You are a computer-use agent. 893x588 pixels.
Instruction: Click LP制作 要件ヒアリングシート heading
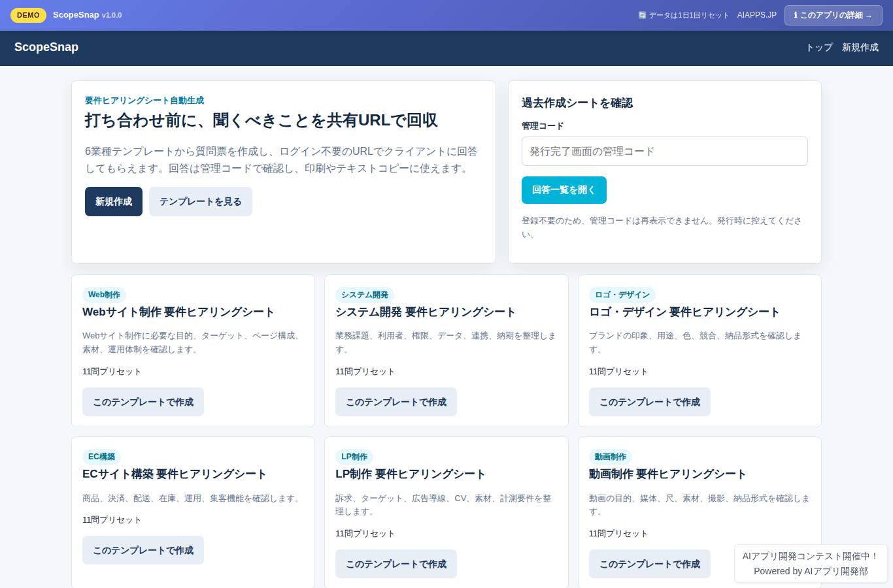pyautogui.click(x=411, y=474)
